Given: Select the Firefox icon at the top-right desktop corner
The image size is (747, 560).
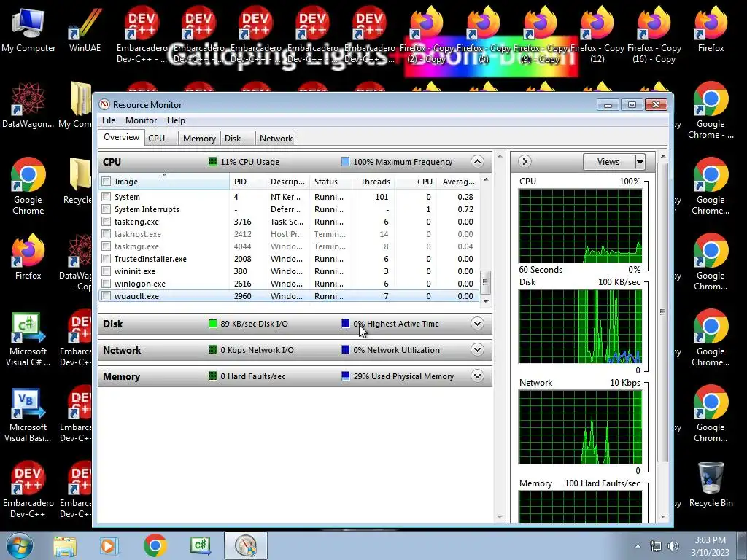Looking at the screenshot, I should point(711,29).
